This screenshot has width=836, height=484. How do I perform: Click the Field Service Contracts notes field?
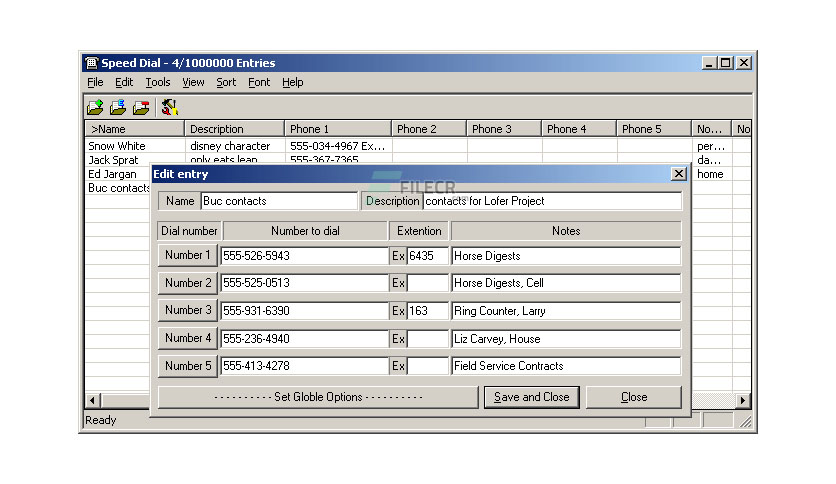(566, 366)
